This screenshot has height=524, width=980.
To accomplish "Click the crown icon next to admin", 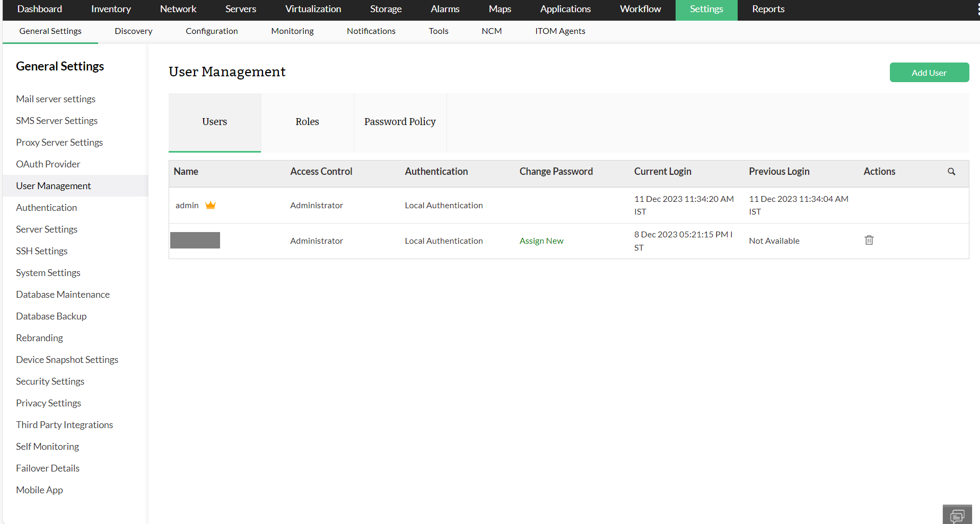I will (x=210, y=205).
